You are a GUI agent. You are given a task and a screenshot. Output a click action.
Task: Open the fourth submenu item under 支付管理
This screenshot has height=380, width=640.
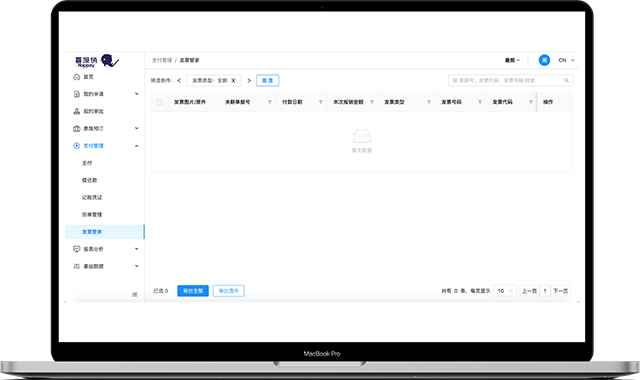(x=92, y=214)
